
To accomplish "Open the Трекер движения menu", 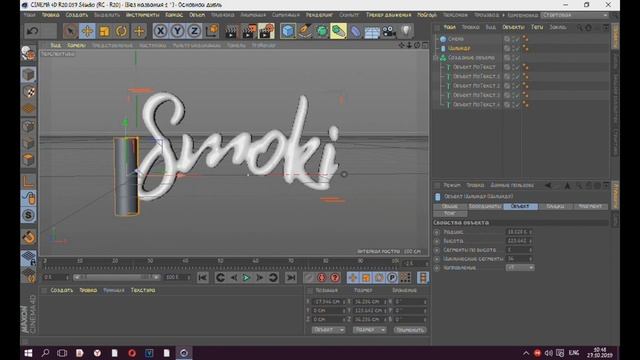I will point(388,15).
